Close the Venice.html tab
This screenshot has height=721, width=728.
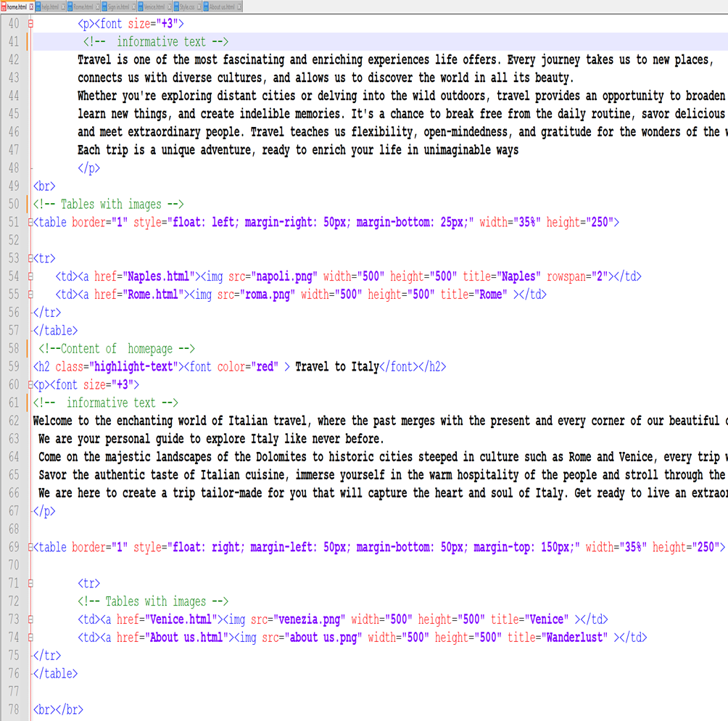click(170, 6)
